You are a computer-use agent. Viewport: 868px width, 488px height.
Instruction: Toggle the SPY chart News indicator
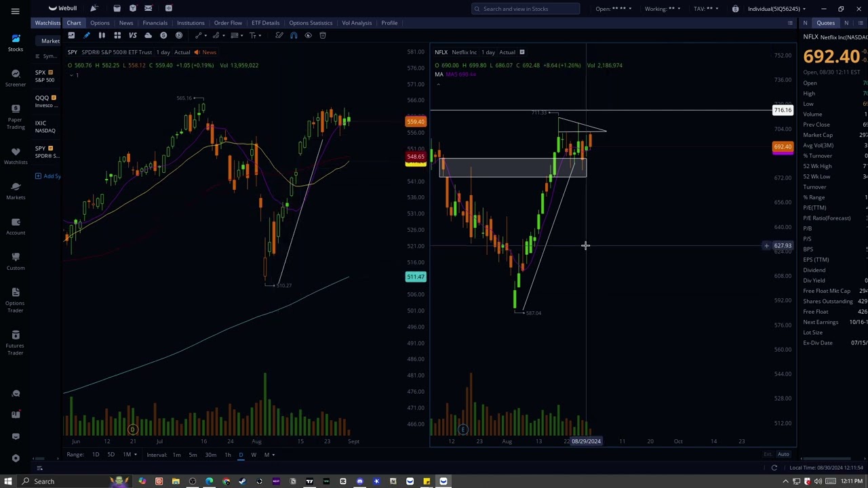tap(205, 52)
